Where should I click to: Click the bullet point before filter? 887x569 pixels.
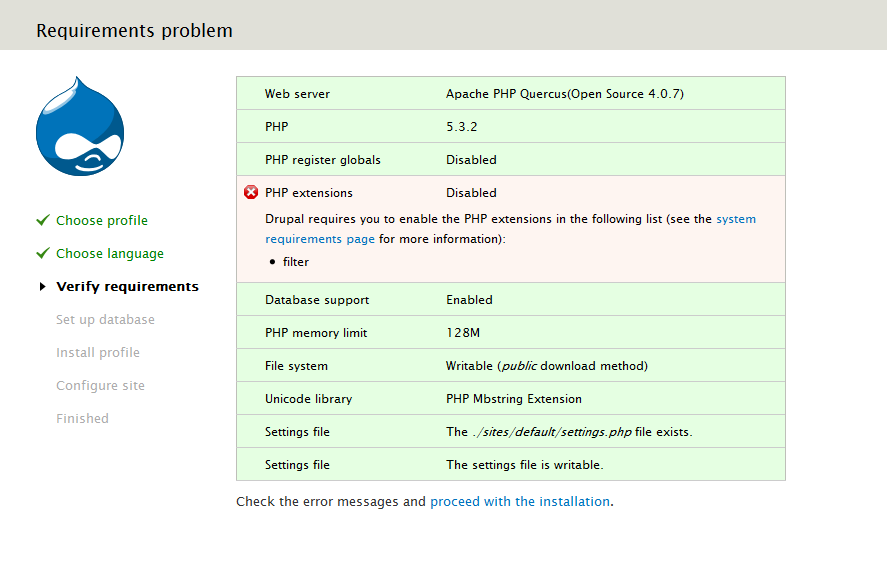point(272,262)
